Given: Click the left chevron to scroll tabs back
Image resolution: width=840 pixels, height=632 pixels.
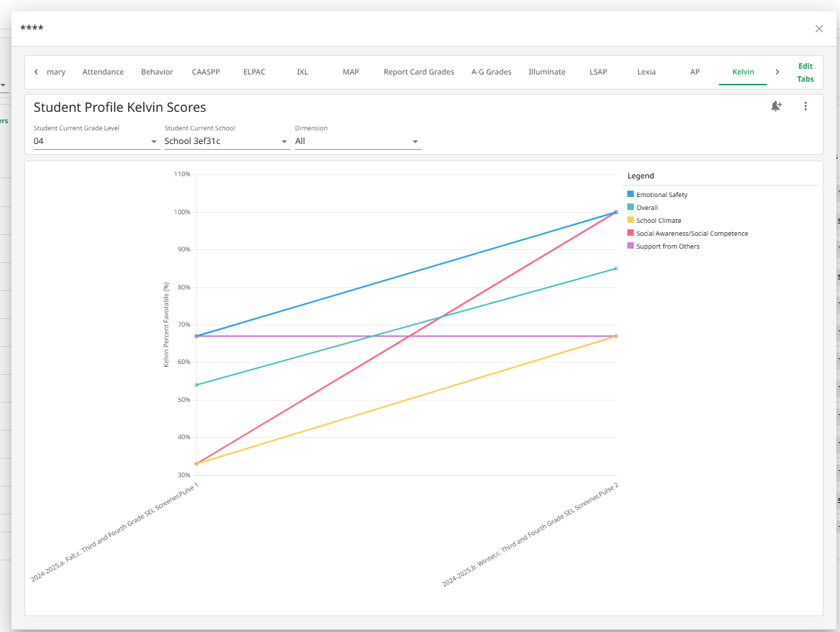Looking at the screenshot, I should (x=36, y=72).
